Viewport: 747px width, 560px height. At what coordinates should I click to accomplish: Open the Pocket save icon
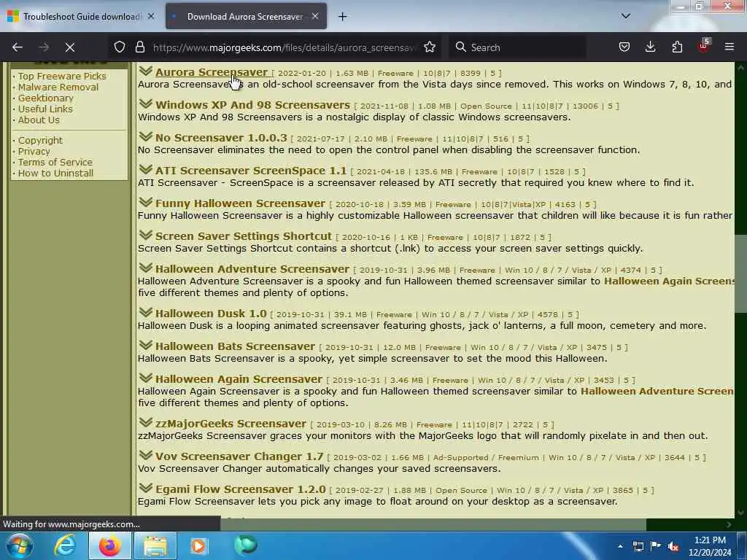(x=624, y=47)
